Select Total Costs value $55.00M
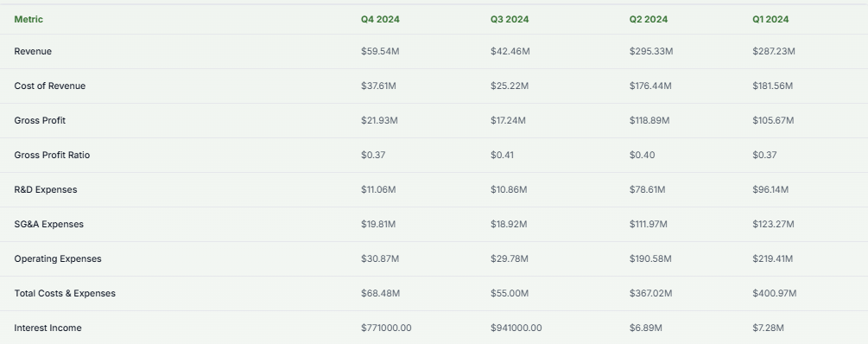The height and width of the screenshot is (344, 868). 510,294
